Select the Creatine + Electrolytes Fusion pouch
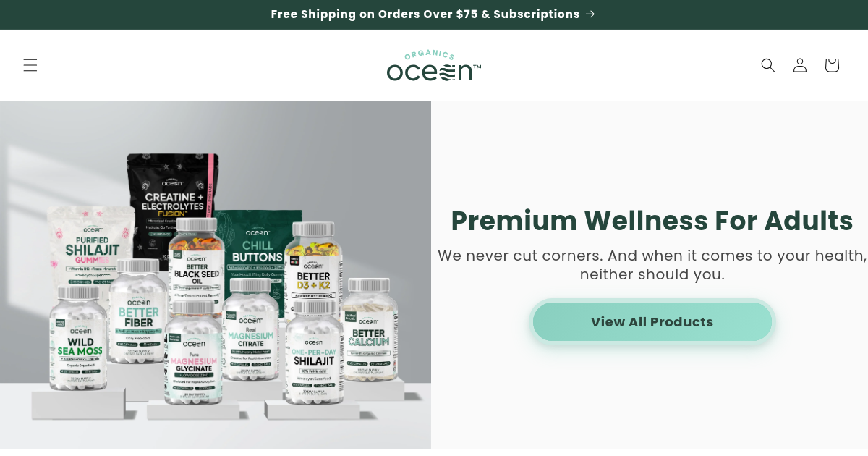The width and height of the screenshot is (868, 456). 172,188
